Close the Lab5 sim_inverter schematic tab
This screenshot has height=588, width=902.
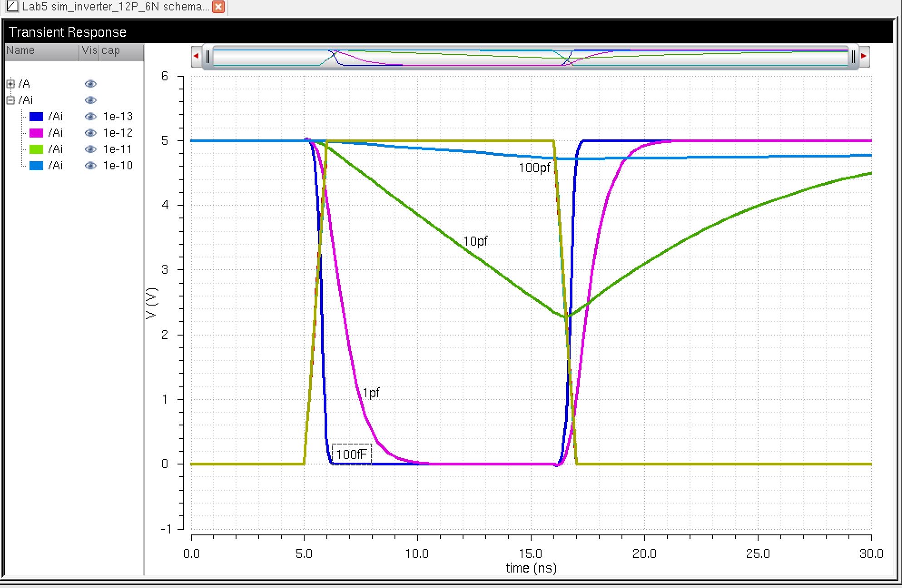click(x=218, y=7)
